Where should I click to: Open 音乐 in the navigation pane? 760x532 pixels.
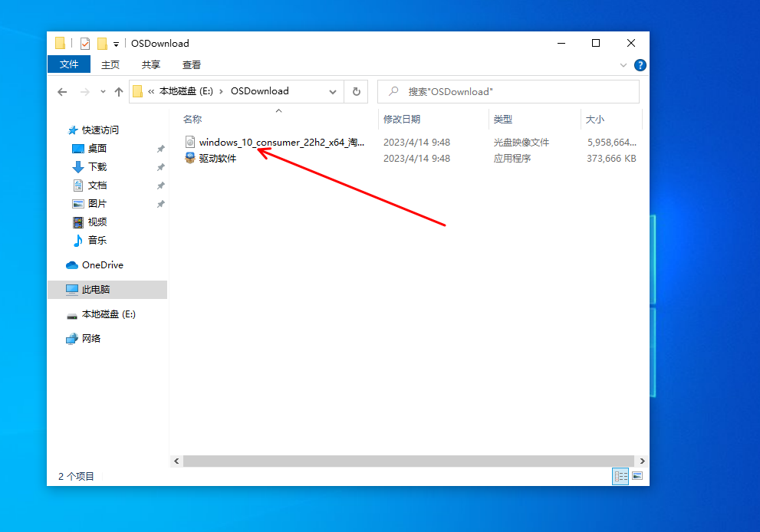(97, 241)
